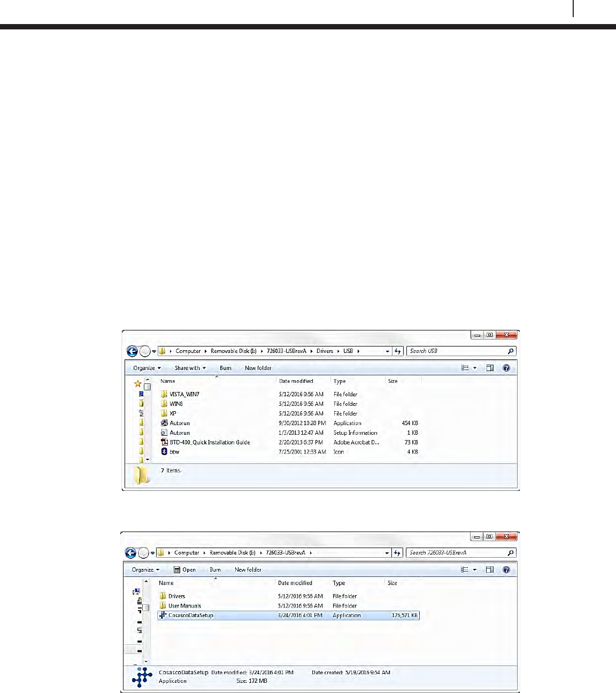Click Refresh icon in 726033-USBrevA window
The height and width of the screenshot is (693, 616).
tap(397, 553)
